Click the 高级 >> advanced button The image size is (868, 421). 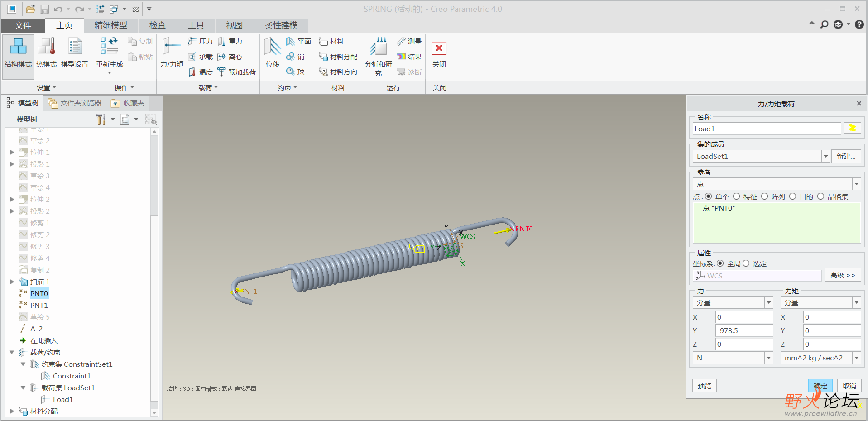tap(843, 275)
